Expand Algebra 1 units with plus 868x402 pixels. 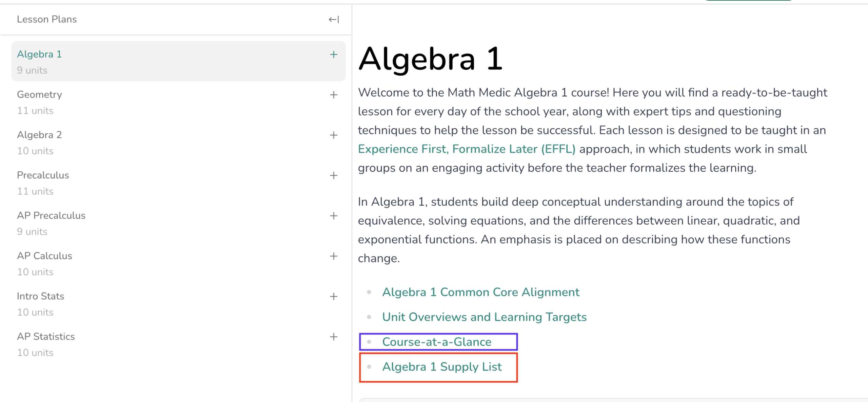[334, 55]
